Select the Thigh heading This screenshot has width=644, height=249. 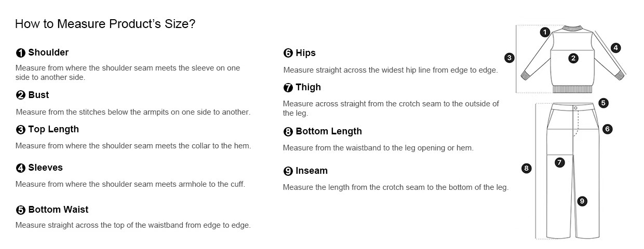pos(302,87)
